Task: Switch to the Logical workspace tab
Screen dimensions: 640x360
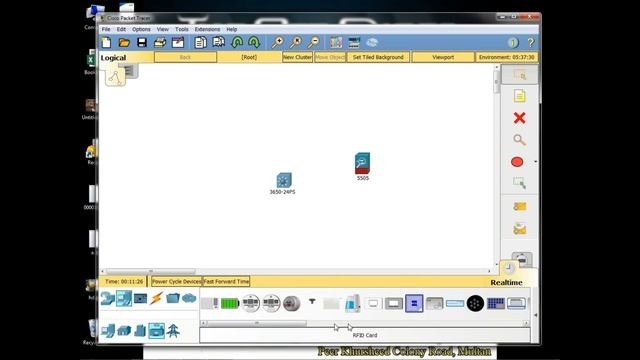Action: pos(113,58)
